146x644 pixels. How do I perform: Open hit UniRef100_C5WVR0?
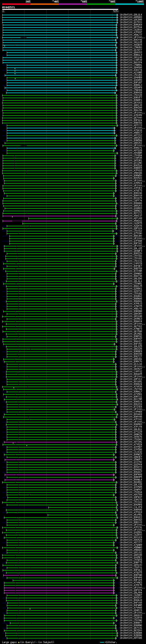click(131, 48)
